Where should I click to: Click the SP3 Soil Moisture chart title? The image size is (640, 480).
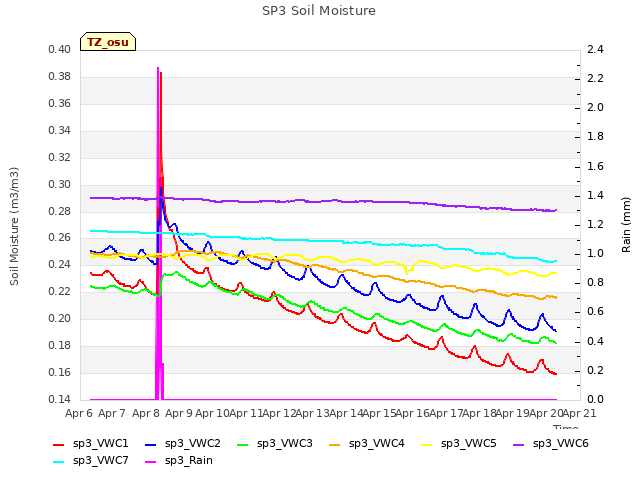[319, 11]
